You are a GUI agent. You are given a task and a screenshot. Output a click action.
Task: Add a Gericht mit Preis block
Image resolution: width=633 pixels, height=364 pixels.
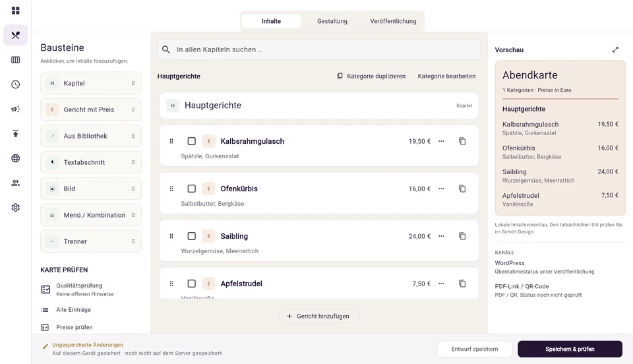(91, 109)
